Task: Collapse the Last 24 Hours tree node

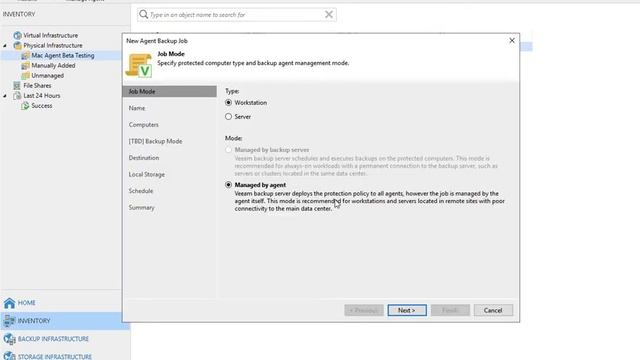Action: coord(5,96)
